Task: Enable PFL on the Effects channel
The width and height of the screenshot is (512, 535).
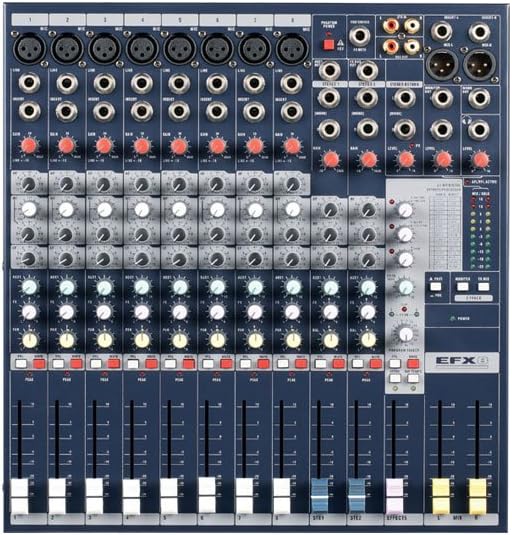Action: 395,364
